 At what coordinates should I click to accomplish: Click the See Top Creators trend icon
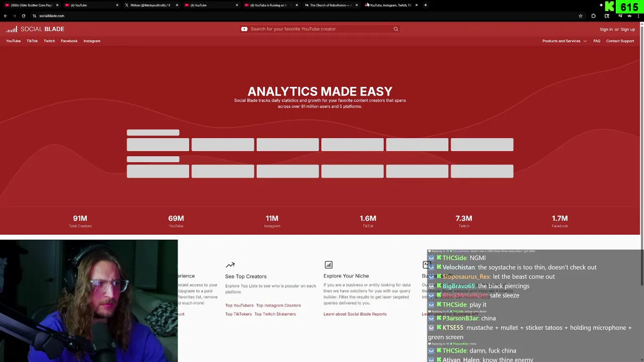click(x=230, y=265)
